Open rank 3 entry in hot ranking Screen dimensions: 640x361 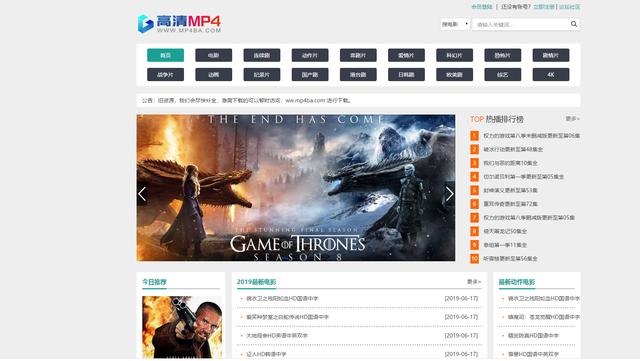(510, 163)
